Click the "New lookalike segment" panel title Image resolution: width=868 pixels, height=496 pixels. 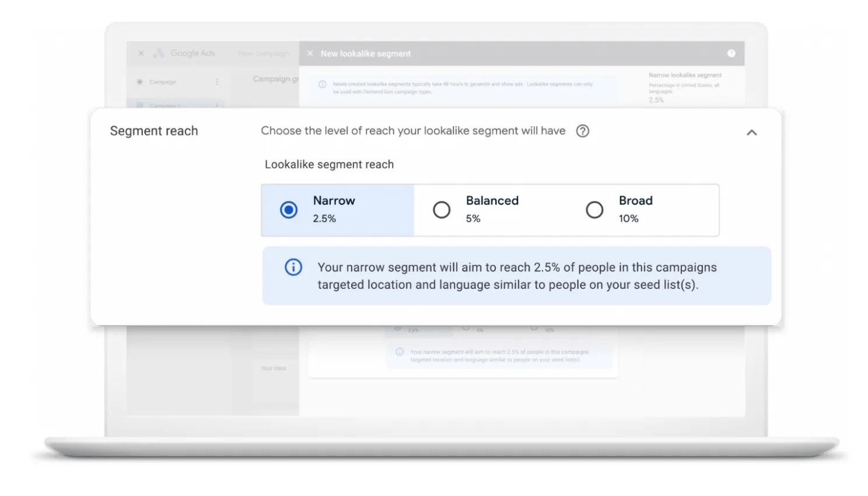pos(366,54)
